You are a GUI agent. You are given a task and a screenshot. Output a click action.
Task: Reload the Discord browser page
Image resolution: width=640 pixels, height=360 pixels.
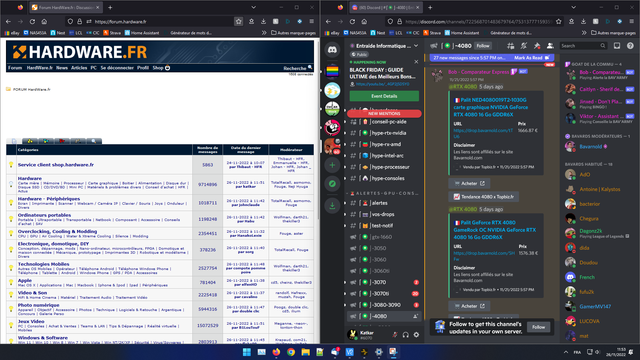click(352, 22)
